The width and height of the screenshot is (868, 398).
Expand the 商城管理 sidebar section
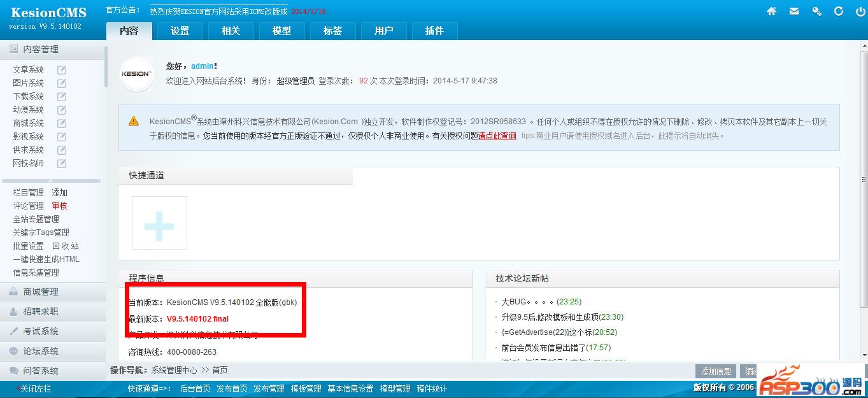[52, 292]
